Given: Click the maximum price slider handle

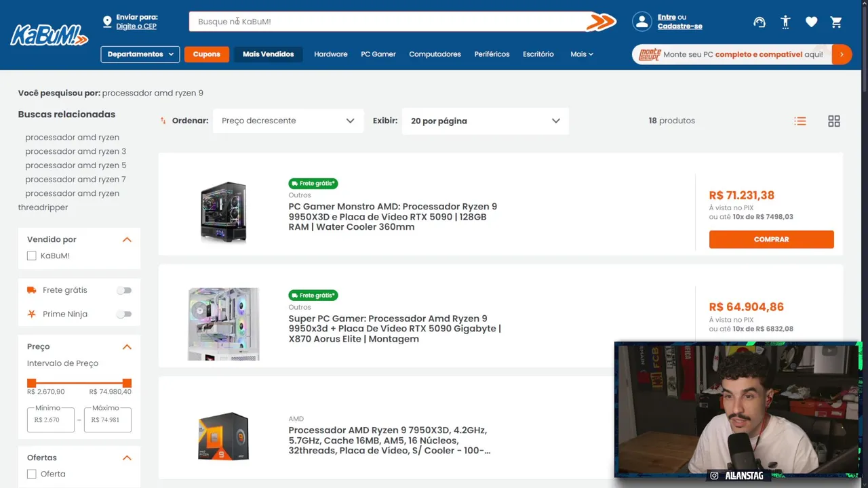Looking at the screenshot, I should point(127,383).
